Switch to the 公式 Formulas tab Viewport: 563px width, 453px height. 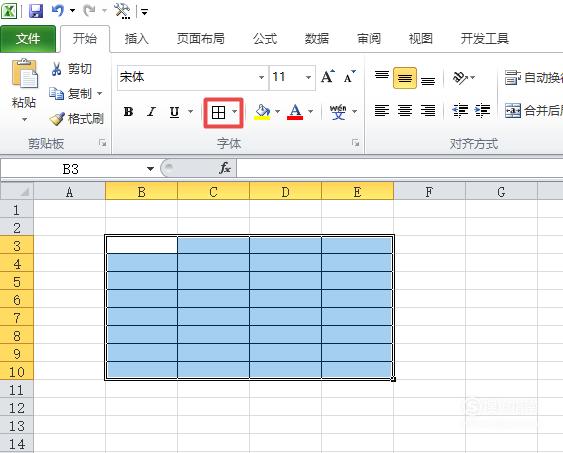click(x=265, y=38)
